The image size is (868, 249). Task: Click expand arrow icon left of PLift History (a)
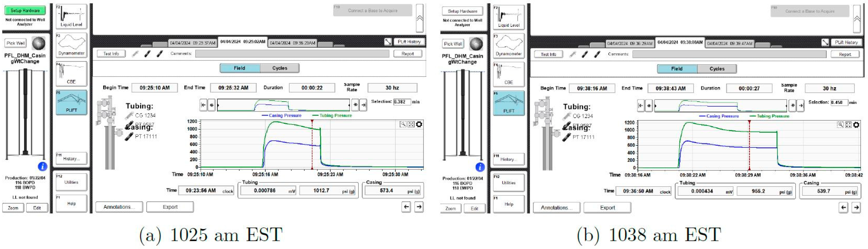(x=388, y=41)
